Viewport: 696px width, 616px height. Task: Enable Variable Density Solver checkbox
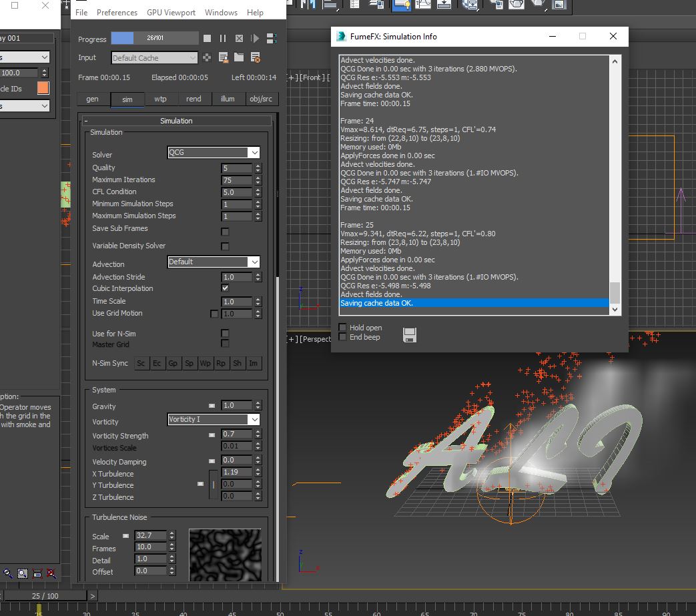pos(225,246)
